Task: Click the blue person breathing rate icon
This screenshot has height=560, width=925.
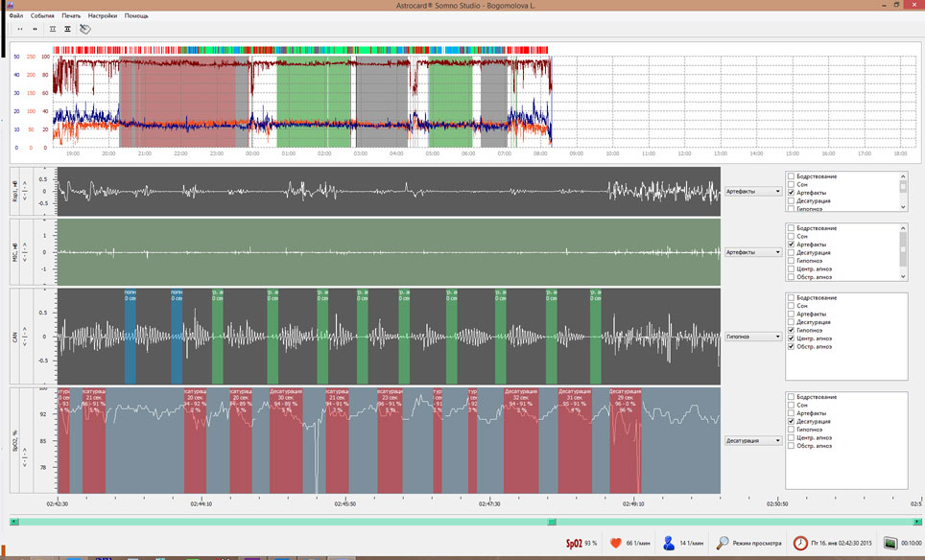Action: 669,543
